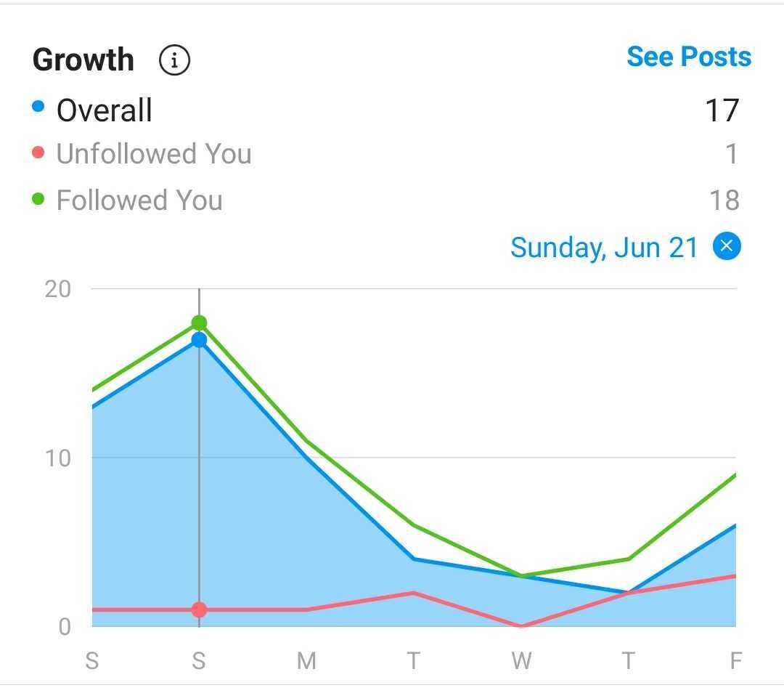Viewport: 784px width, 693px height.
Task: Click the Growth heading
Action: tap(83, 60)
